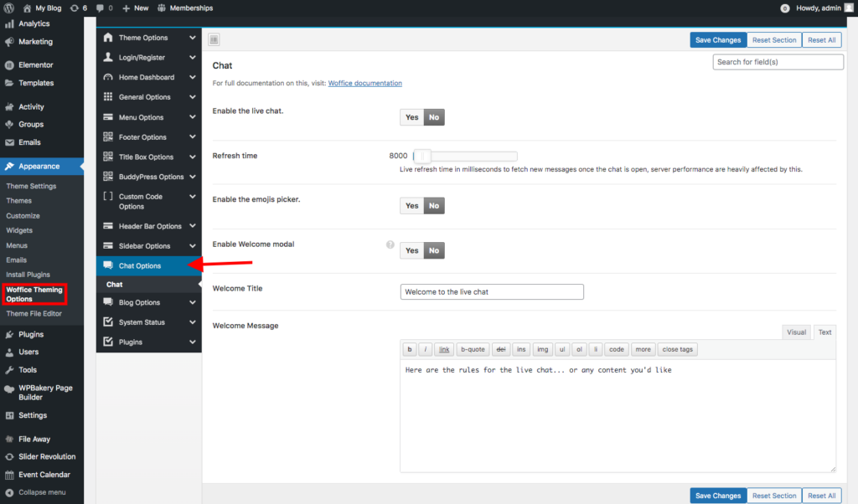Expand Footer Options chevron

click(193, 136)
